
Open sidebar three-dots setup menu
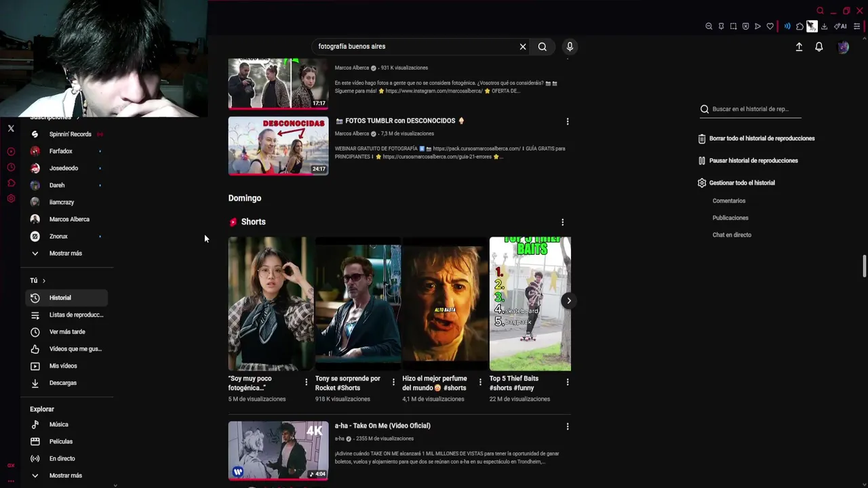[x=11, y=481]
